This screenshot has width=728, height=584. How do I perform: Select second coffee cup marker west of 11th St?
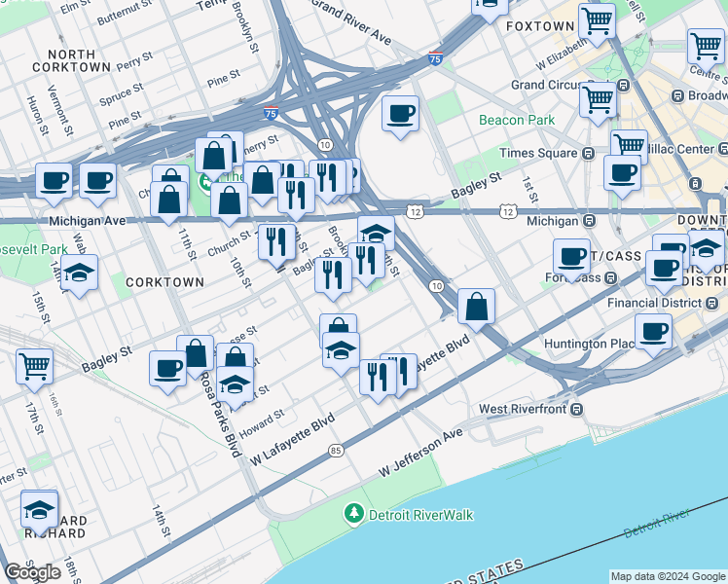coord(97,181)
